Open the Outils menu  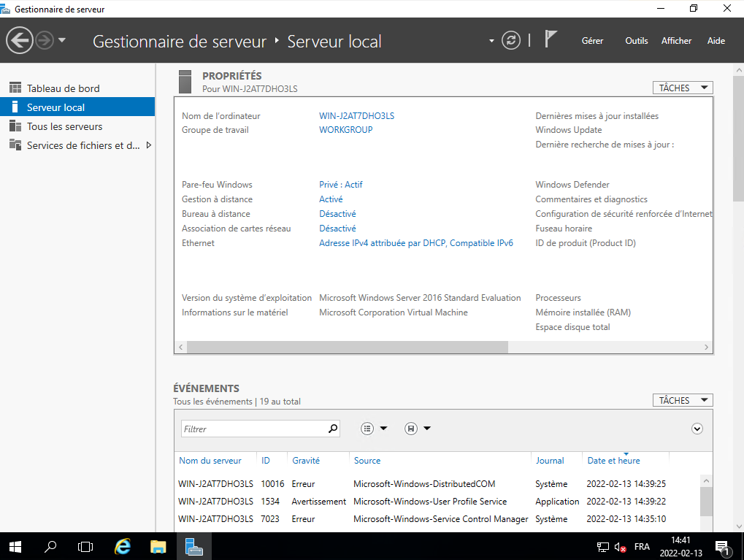tap(636, 41)
